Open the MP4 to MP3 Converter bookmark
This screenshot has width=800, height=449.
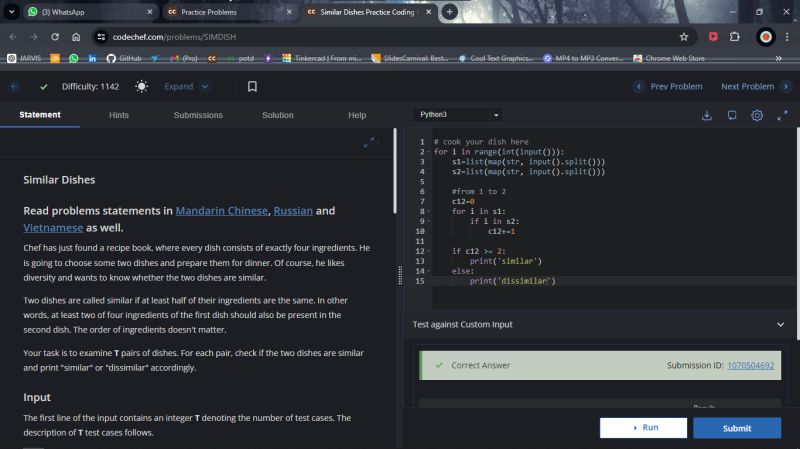coord(583,58)
